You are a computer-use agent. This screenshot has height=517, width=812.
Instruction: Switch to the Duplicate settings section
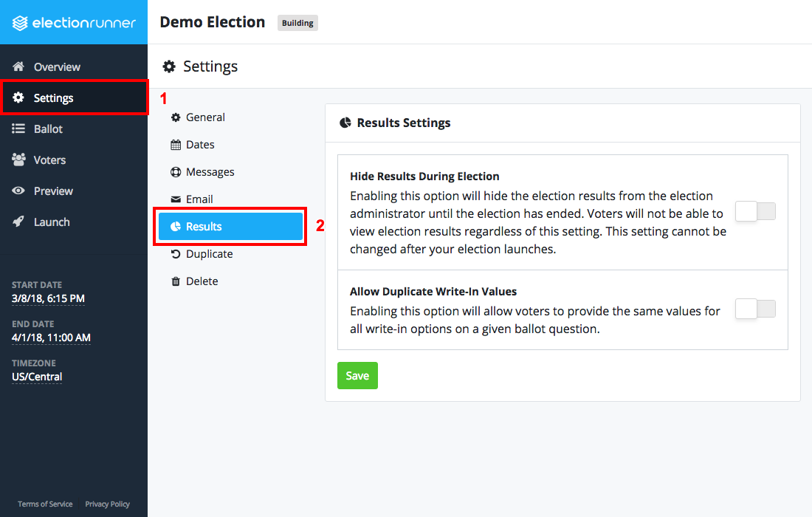point(210,253)
